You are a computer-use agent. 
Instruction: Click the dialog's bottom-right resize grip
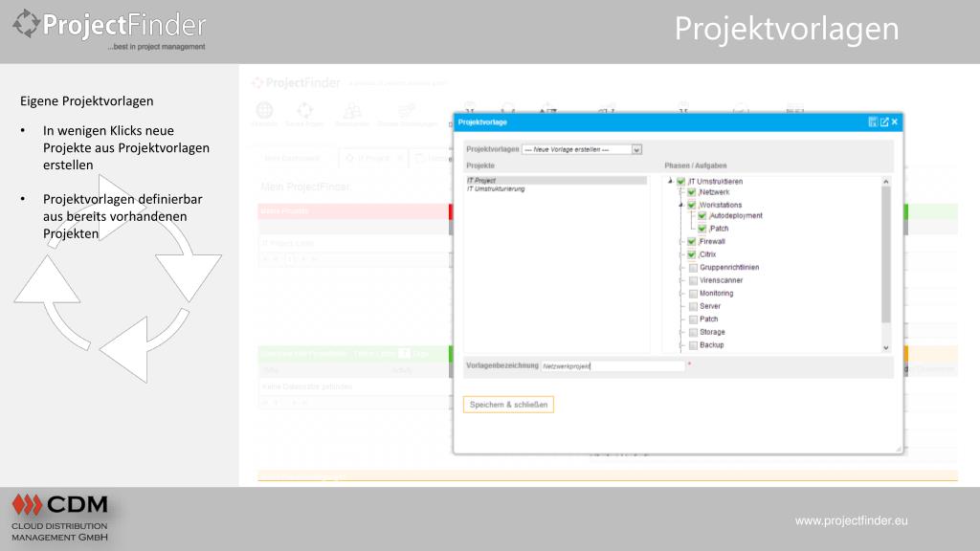tap(898, 449)
